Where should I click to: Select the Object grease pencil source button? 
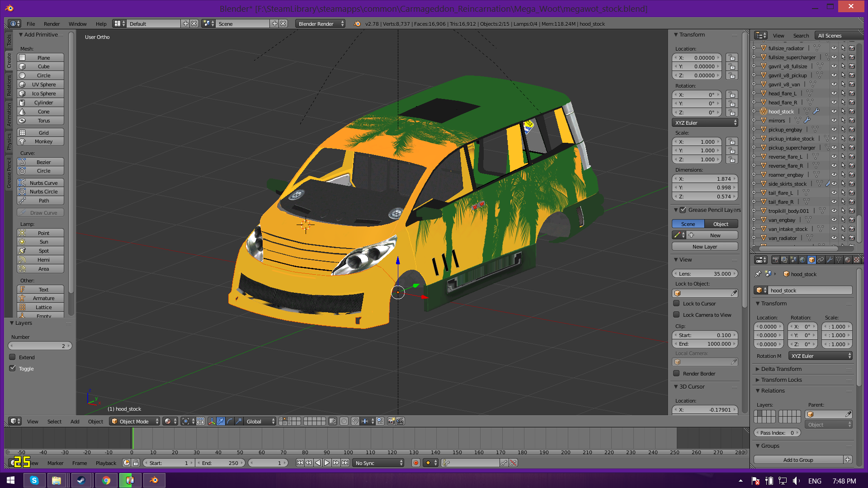pos(721,224)
